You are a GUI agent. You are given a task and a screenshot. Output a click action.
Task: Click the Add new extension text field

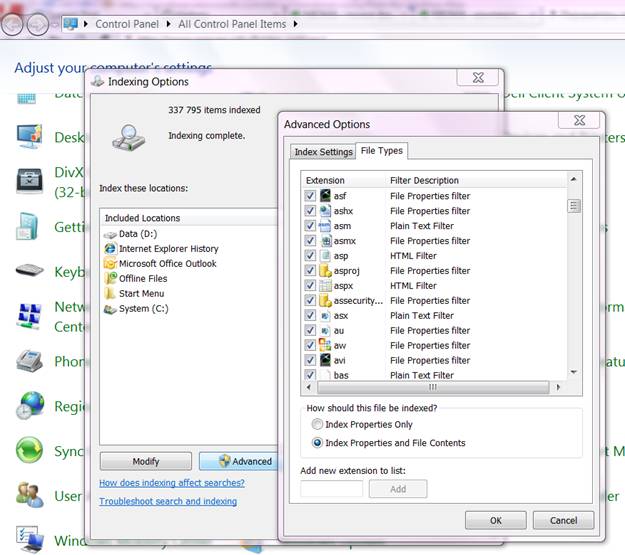pyautogui.click(x=332, y=489)
